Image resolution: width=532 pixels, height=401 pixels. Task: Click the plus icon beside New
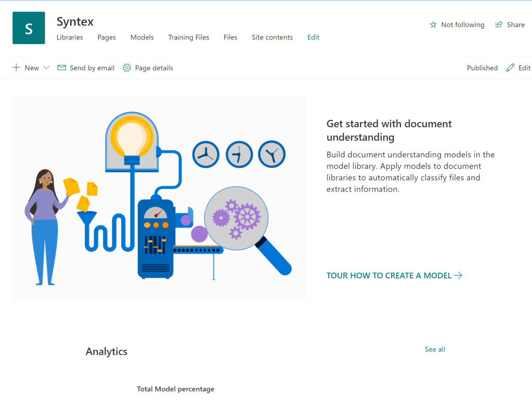16,68
